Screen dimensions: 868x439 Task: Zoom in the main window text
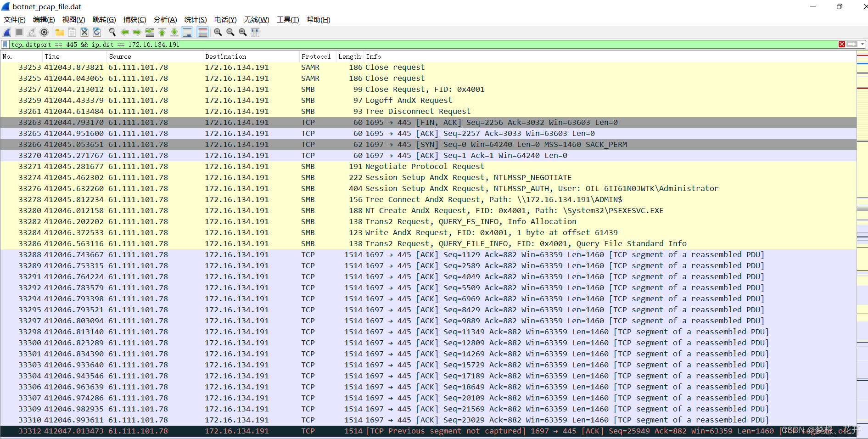click(218, 32)
